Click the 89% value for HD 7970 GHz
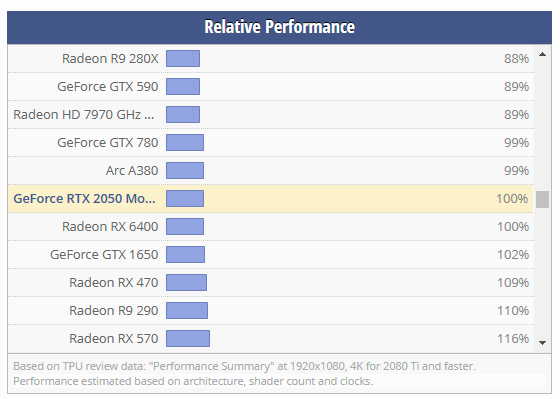 click(x=516, y=115)
